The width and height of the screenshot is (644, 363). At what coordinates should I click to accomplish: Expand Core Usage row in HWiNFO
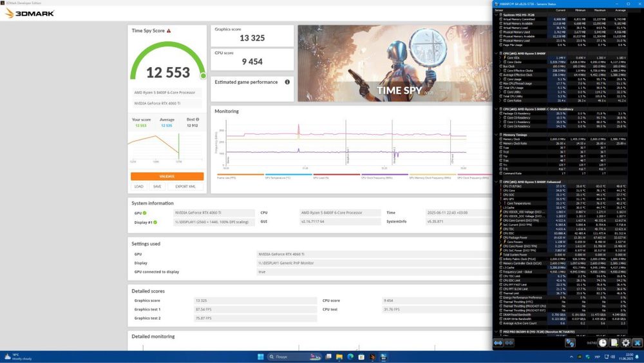coord(500,79)
